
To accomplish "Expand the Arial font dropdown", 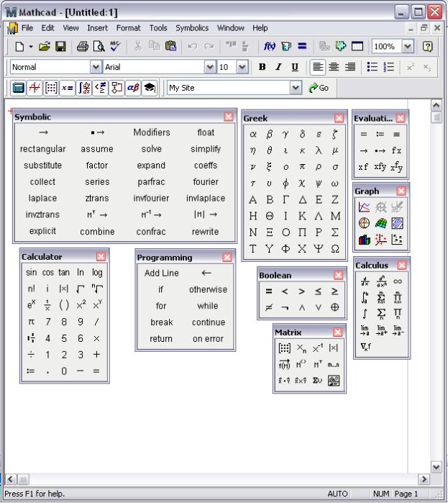I will click(210, 67).
